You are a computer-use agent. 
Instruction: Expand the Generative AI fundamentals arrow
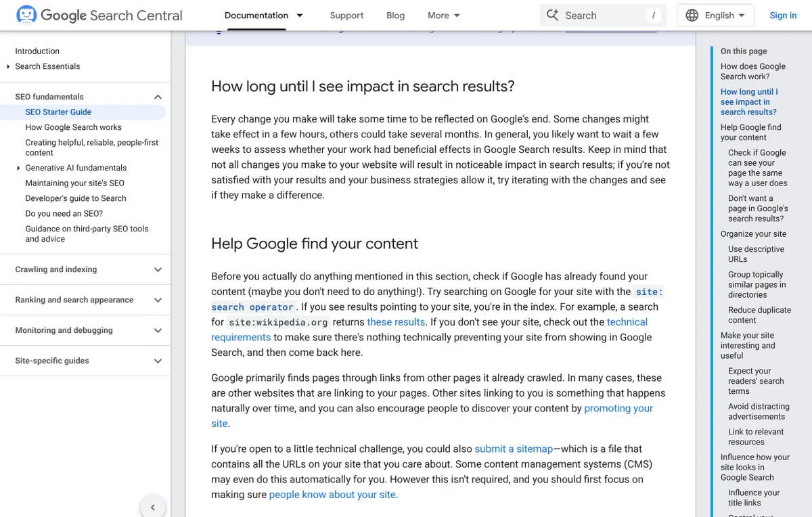(18, 168)
